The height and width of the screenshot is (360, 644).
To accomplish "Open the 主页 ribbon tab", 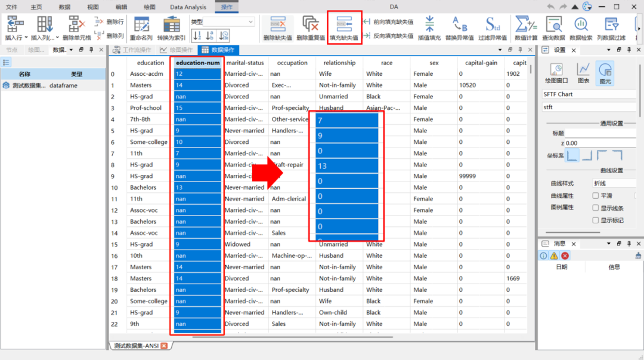I will point(36,7).
